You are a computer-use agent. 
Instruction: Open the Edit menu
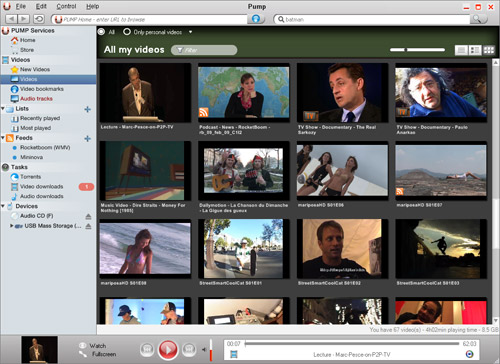pos(41,6)
